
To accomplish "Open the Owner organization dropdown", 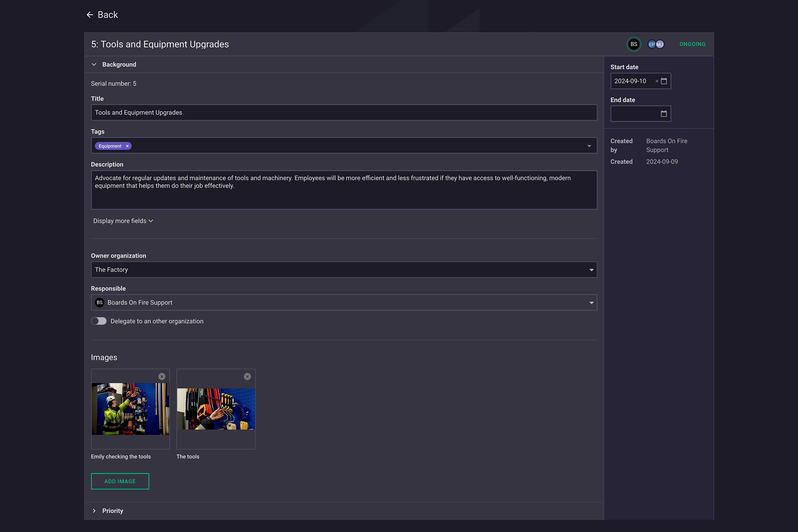I will click(x=344, y=270).
